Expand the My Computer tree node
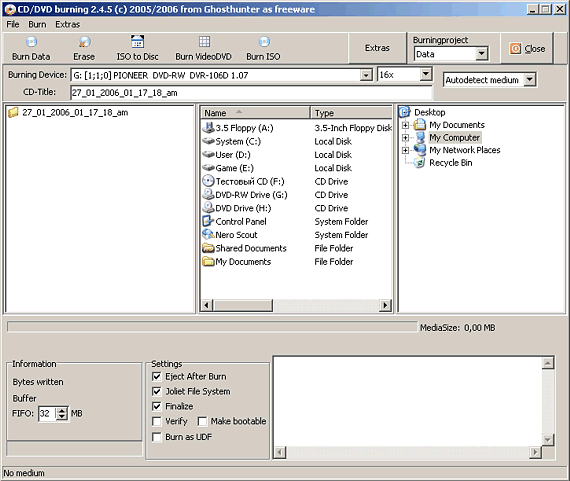 (x=405, y=137)
